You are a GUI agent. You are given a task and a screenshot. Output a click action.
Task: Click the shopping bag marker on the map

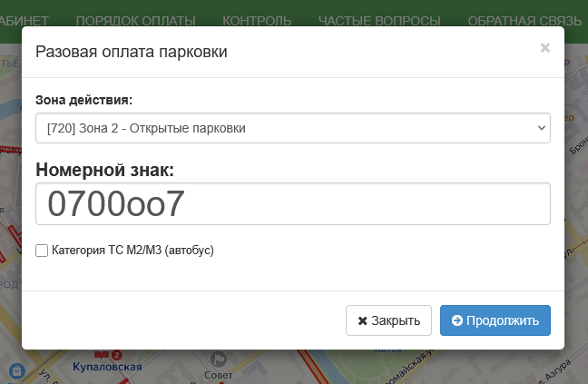16,369
